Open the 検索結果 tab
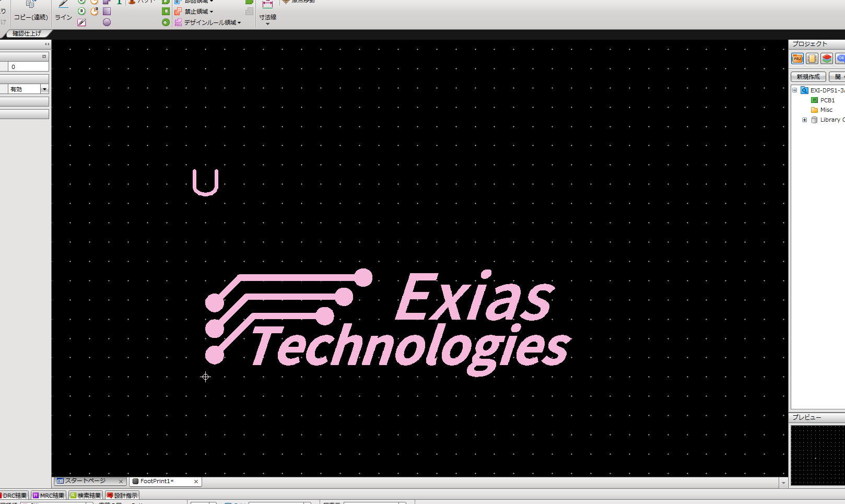The height and width of the screenshot is (504, 845). [x=86, y=496]
